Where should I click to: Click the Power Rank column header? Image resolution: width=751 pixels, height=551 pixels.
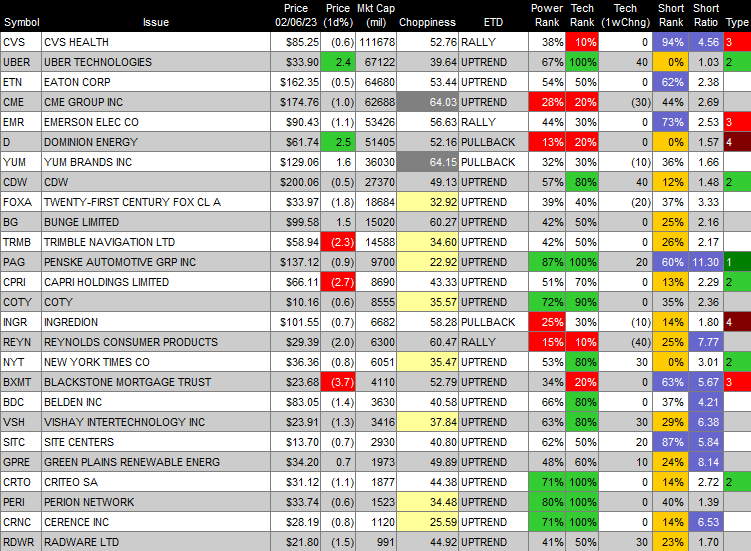point(546,15)
